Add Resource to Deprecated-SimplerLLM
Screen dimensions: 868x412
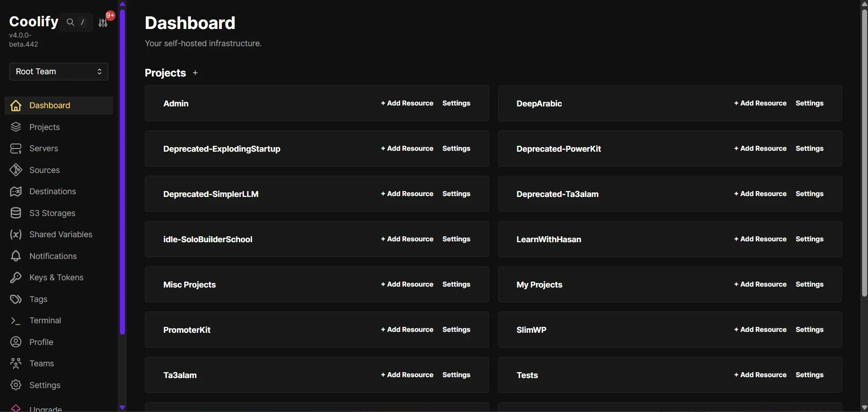(407, 194)
